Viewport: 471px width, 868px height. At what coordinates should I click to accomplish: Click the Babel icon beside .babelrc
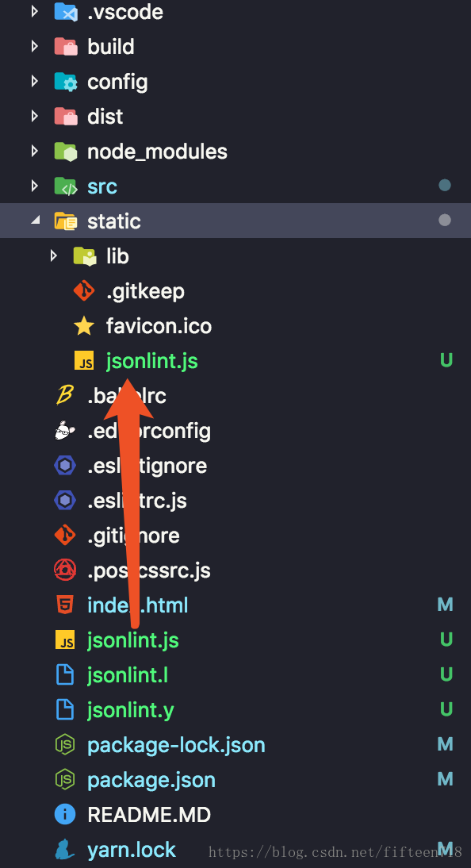point(65,396)
